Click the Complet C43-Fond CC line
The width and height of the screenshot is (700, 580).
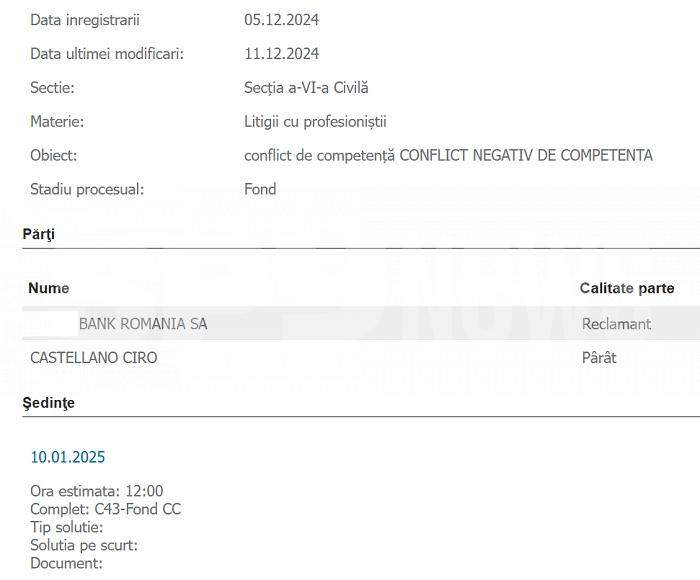tap(105, 509)
